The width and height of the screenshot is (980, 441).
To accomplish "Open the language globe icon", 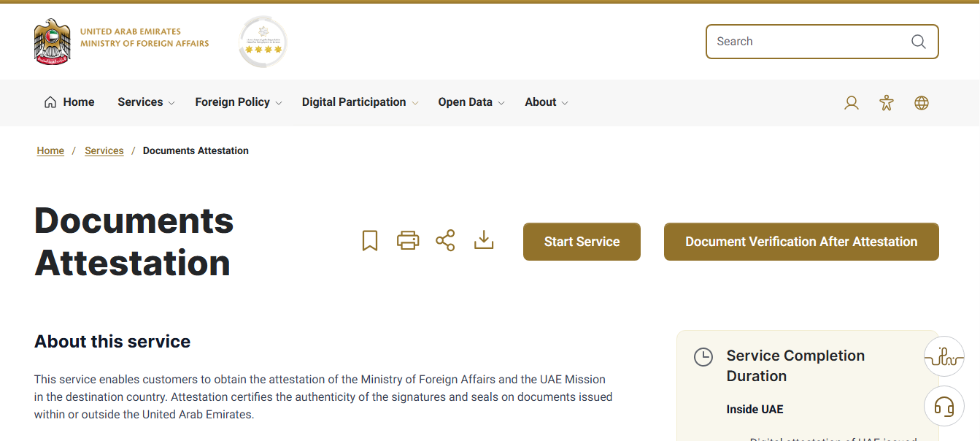I will (x=922, y=103).
